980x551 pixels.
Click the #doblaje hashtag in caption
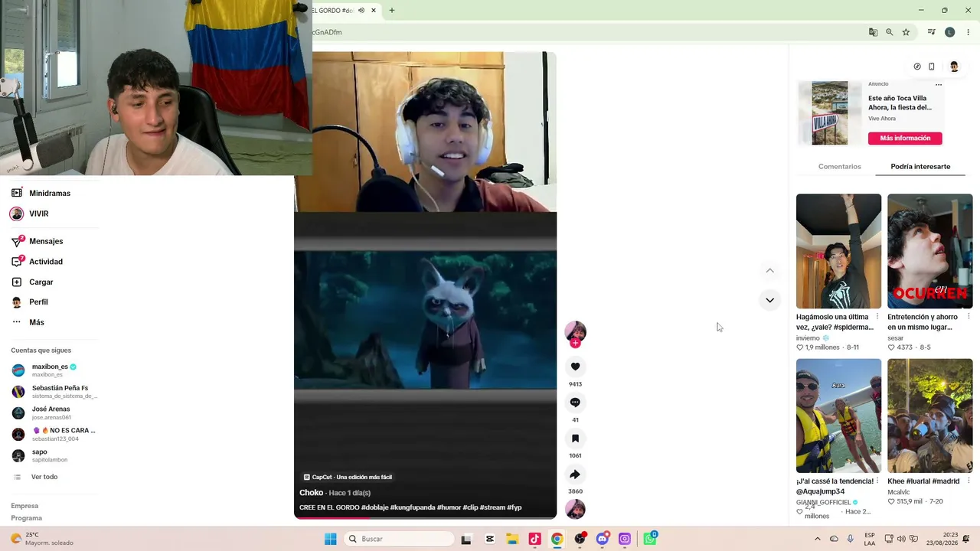click(x=374, y=507)
